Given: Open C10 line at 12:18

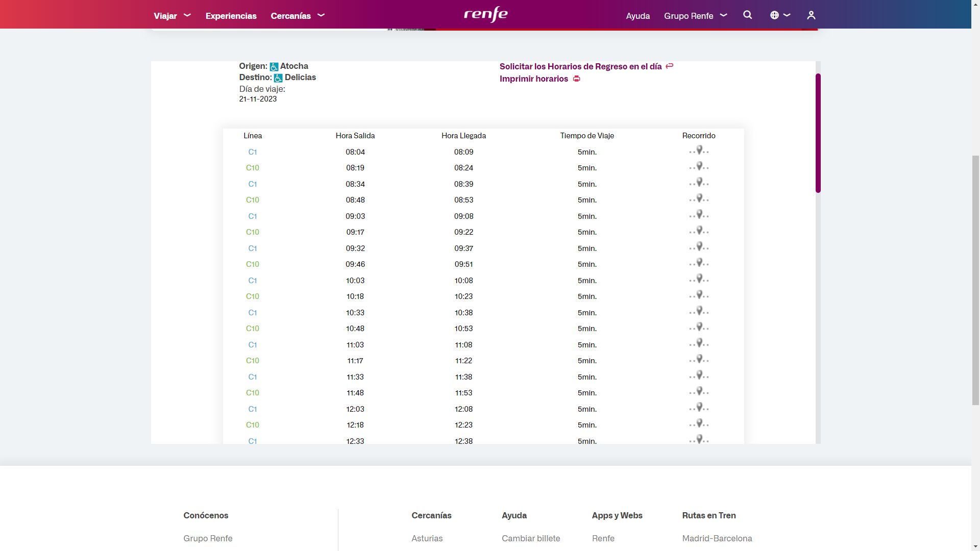Looking at the screenshot, I should 253,425.
